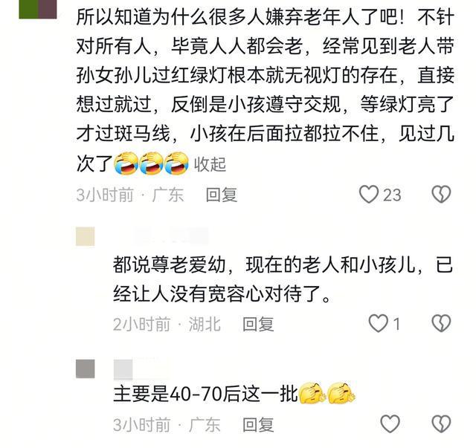The image size is (476, 448).
Task: Open the blurred username of the Hubei replier
Action: click(161, 236)
